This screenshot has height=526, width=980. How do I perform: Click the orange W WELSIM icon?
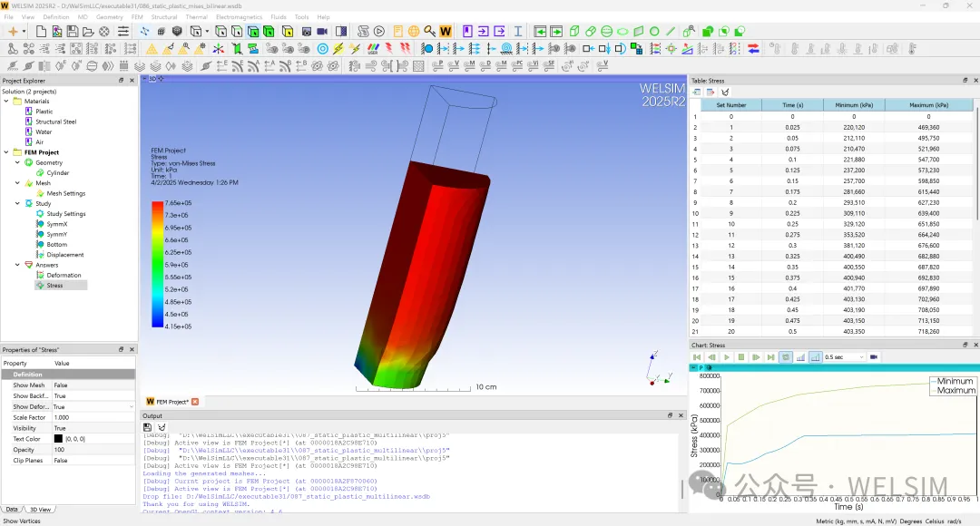pos(446,31)
